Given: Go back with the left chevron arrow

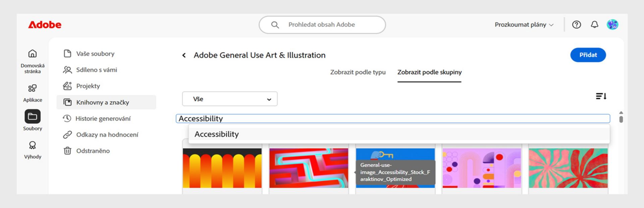Looking at the screenshot, I should pyautogui.click(x=184, y=55).
